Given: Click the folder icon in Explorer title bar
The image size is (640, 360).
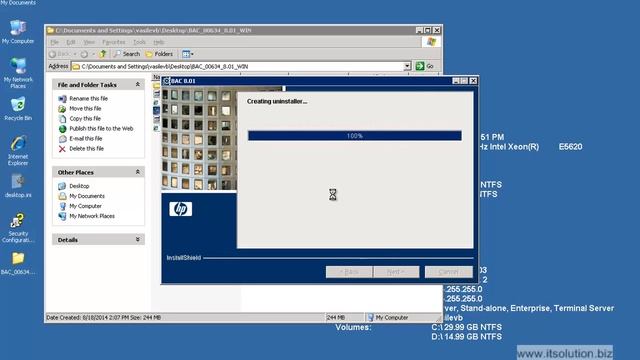Looking at the screenshot, I should pos(51,30).
